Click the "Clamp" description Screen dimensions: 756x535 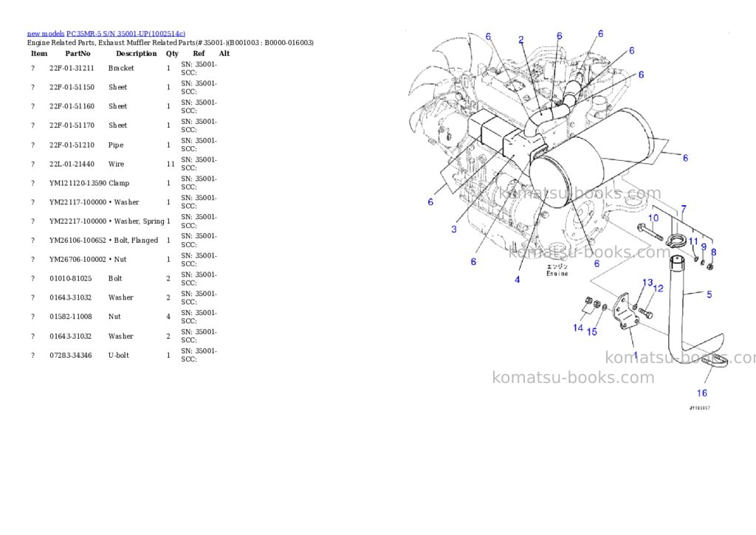[119, 183]
